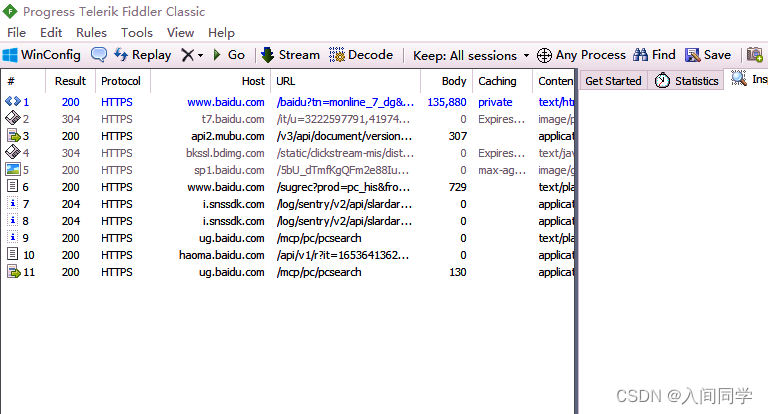The image size is (768, 414).
Task: Switch to the Statistics tab
Action: pos(686,81)
